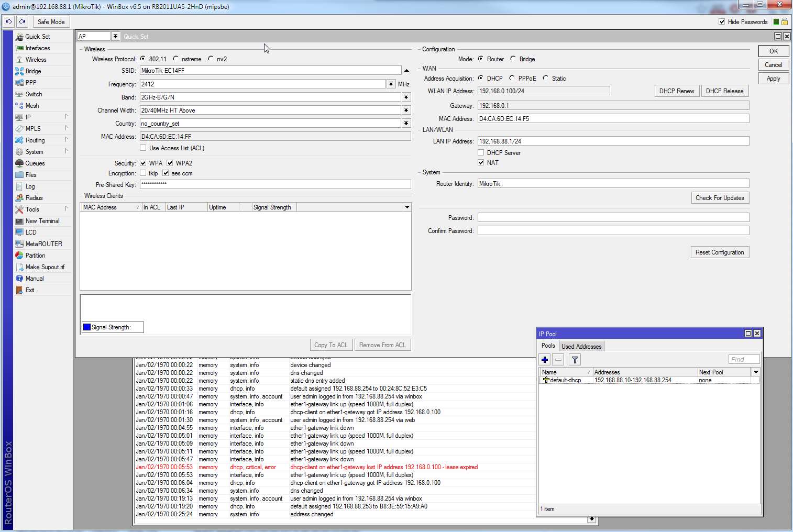Disable the NAT checkbox
Viewport: 793px width, 532px height.
(x=481, y=162)
